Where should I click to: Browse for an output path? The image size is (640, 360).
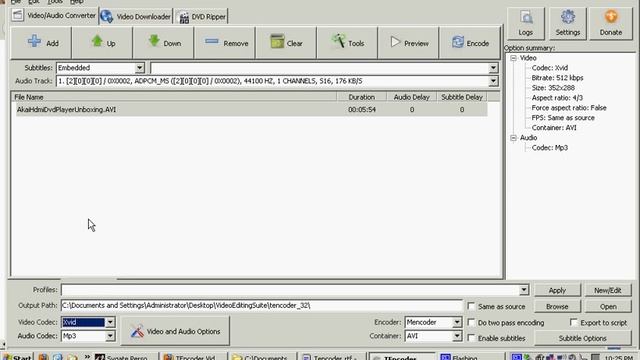click(x=557, y=306)
